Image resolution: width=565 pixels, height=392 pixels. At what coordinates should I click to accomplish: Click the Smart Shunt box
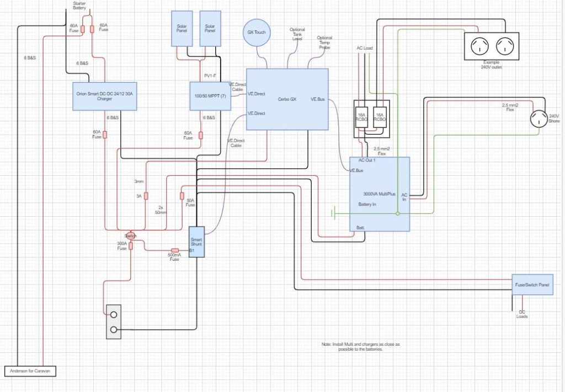196,242
